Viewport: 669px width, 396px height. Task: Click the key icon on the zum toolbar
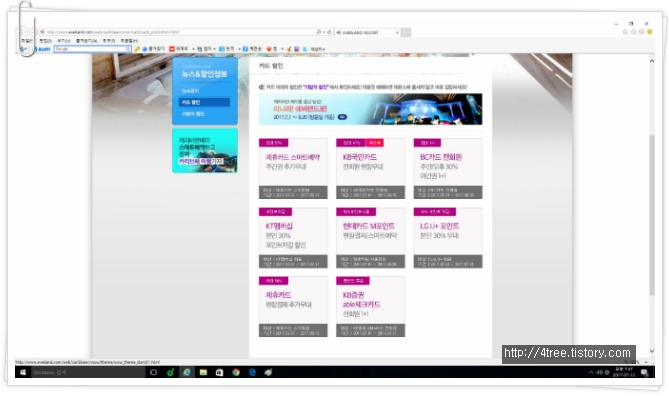[137, 49]
